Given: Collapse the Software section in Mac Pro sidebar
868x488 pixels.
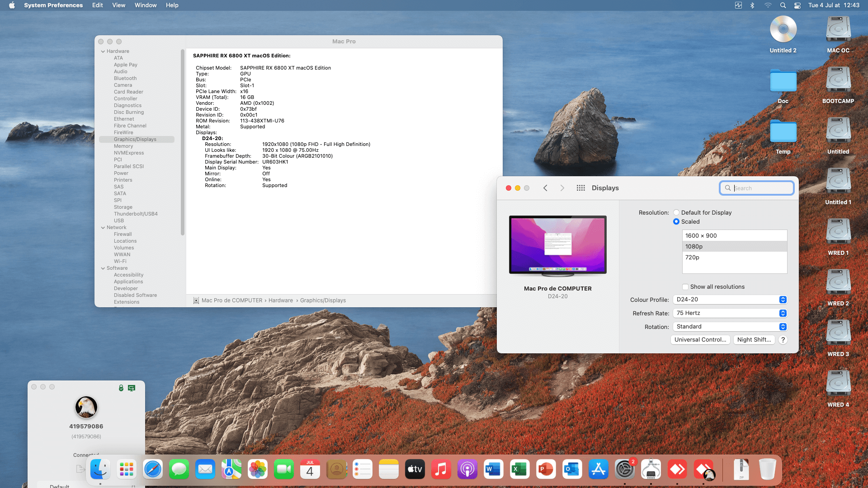Looking at the screenshot, I should point(103,268).
